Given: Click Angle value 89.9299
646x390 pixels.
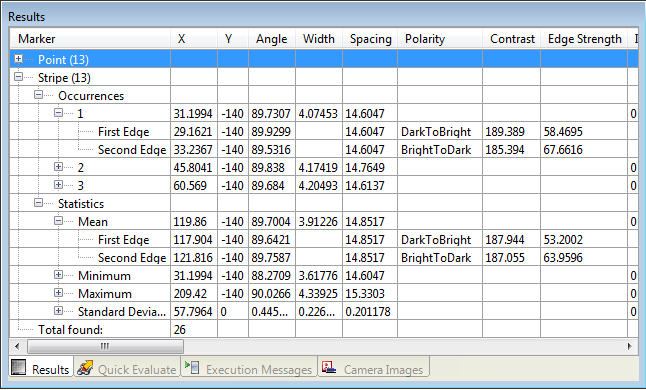Looking at the screenshot, I should pyautogui.click(x=271, y=132).
